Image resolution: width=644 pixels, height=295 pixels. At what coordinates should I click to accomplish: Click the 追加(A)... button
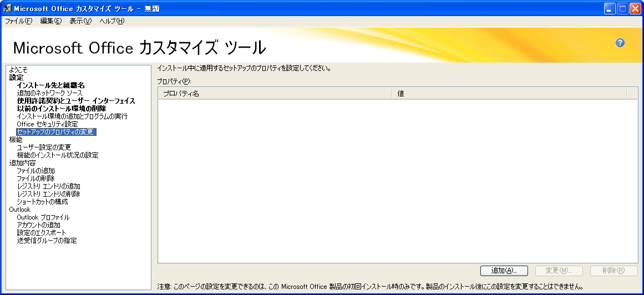503,271
